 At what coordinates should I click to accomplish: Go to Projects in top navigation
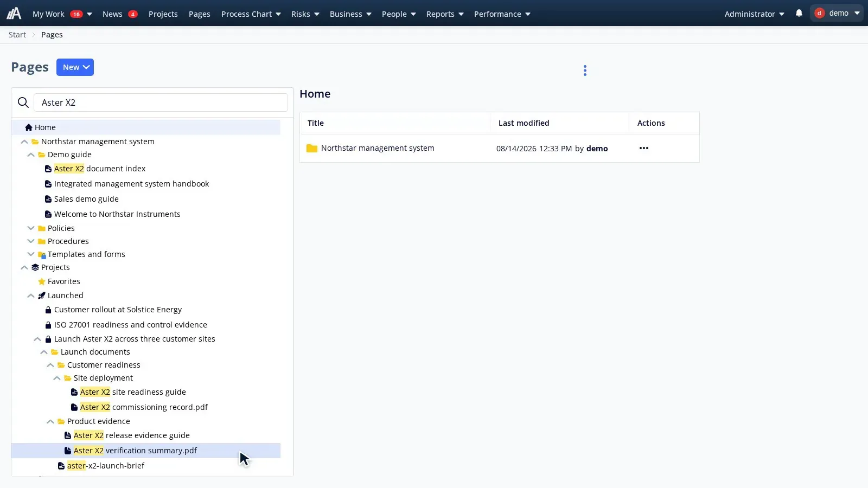[x=163, y=14]
